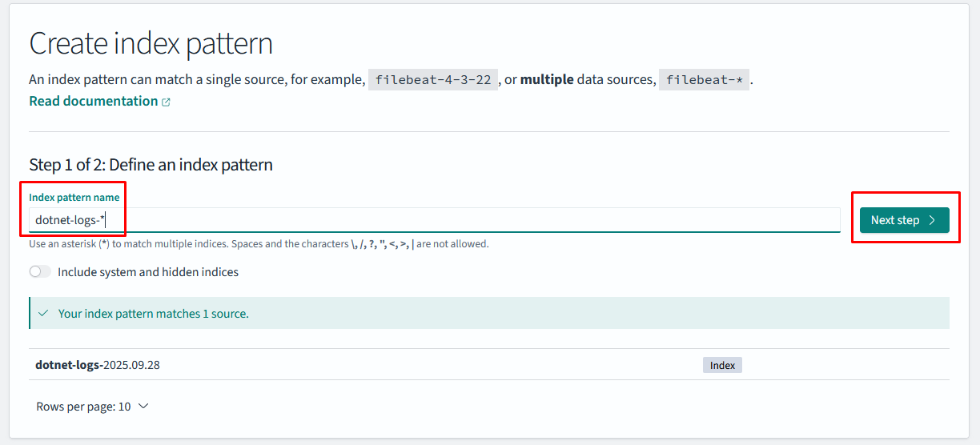The height and width of the screenshot is (445, 980).
Task: Open the Read documentation link
Action: [94, 101]
